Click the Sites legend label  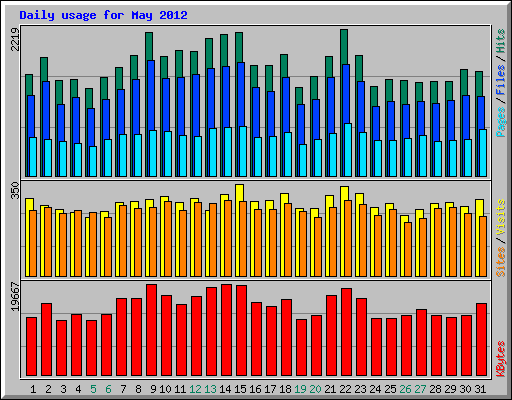pos(501,262)
